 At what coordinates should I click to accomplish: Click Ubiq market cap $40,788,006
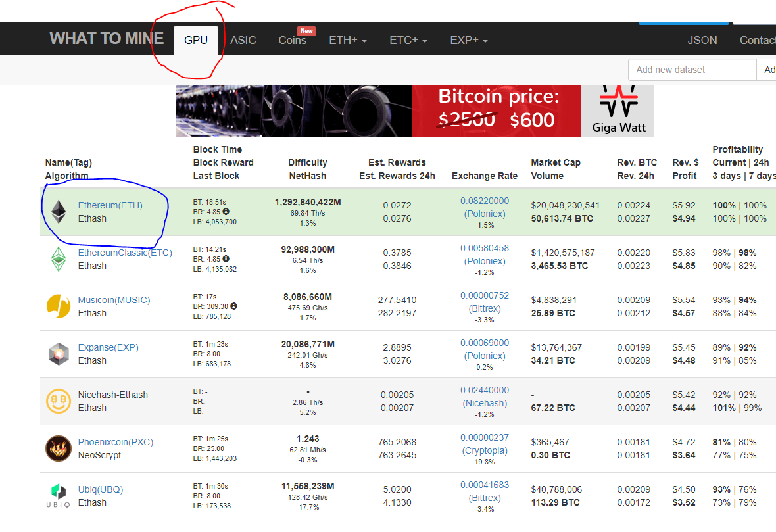(556, 489)
